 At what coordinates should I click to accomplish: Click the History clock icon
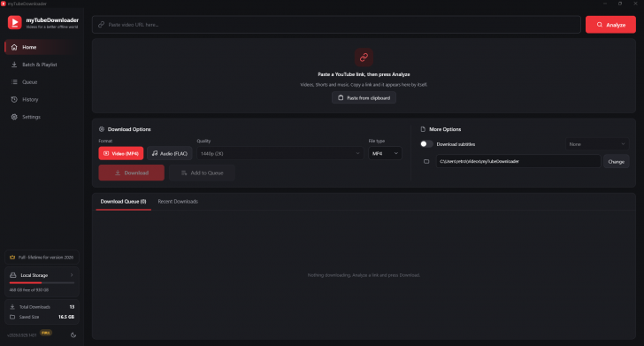click(x=14, y=99)
